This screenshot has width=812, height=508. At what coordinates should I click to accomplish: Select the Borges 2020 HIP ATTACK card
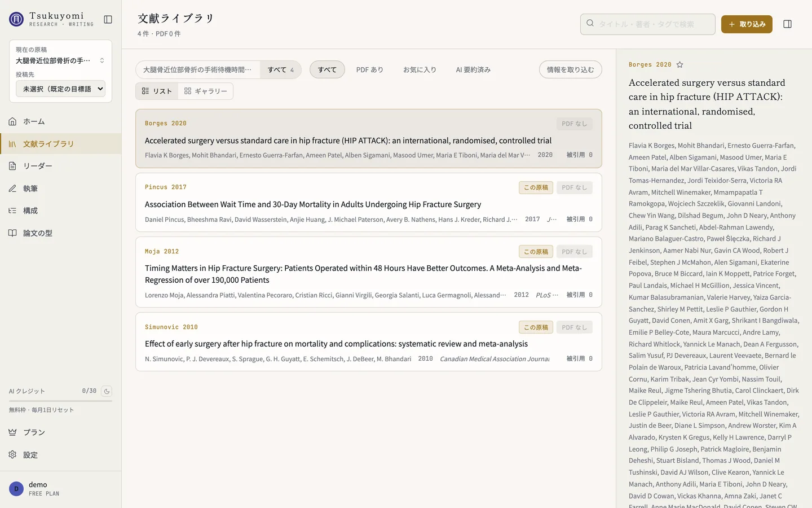(369, 138)
